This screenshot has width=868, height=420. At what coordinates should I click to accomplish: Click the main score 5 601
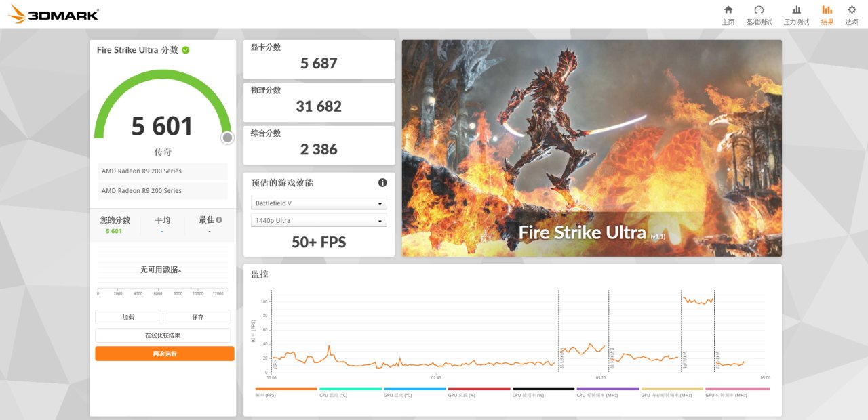(162, 127)
